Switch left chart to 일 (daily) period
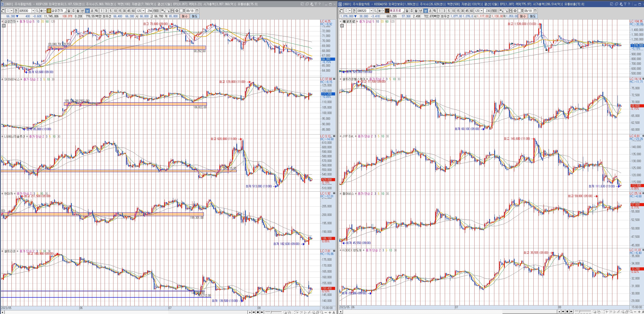This screenshot has height=314, width=644. [69, 11]
